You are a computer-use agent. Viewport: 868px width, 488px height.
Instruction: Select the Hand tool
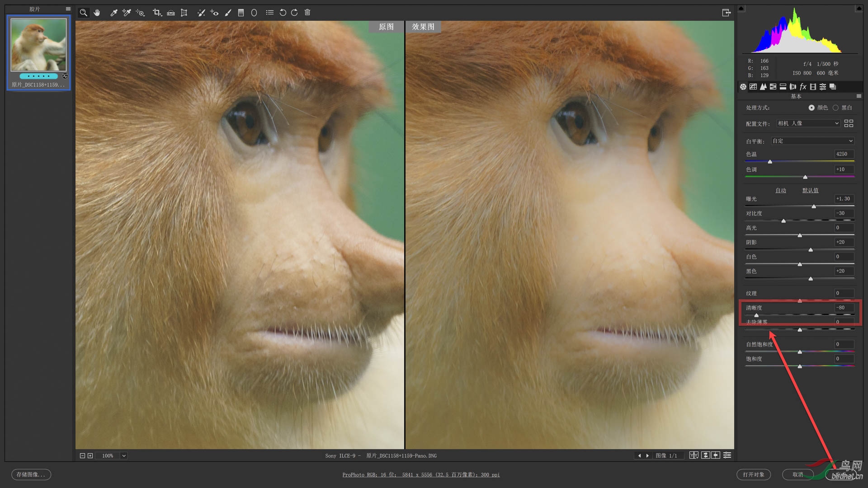97,13
